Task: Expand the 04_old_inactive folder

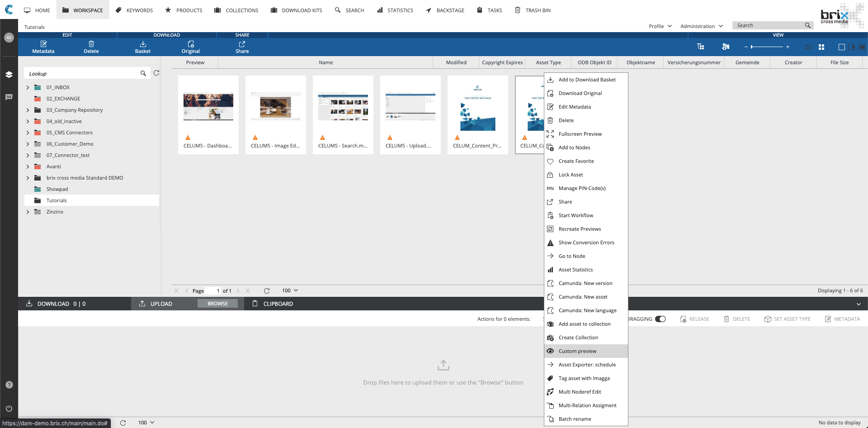Action: (x=28, y=121)
